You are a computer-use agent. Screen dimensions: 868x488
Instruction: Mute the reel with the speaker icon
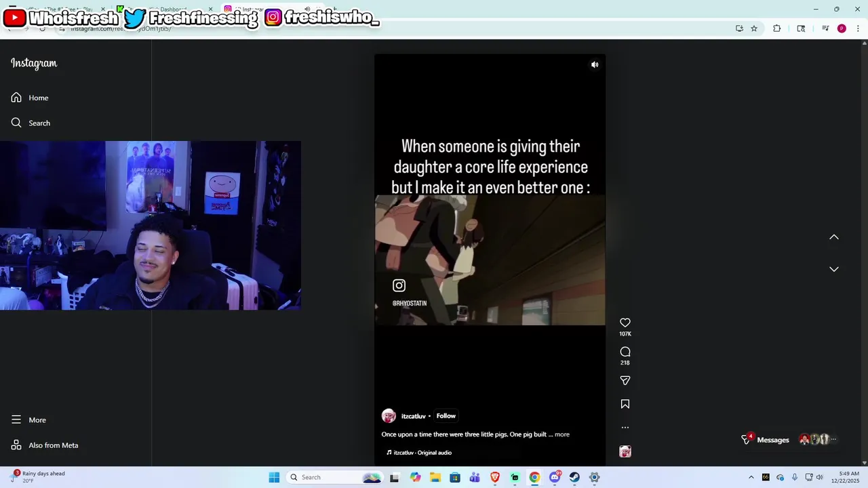pos(595,65)
